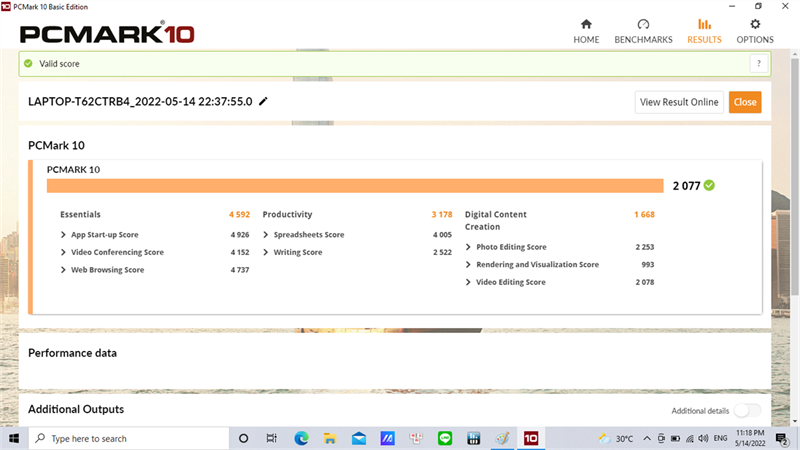The height and width of the screenshot is (450, 800).
Task: Open File Explorer from taskbar
Action: [x=330, y=438]
